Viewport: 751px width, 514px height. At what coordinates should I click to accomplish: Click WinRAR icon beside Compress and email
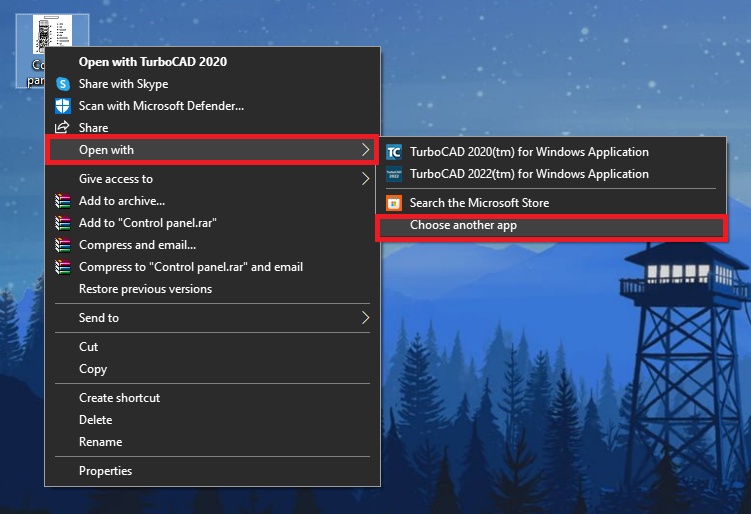tap(63, 245)
